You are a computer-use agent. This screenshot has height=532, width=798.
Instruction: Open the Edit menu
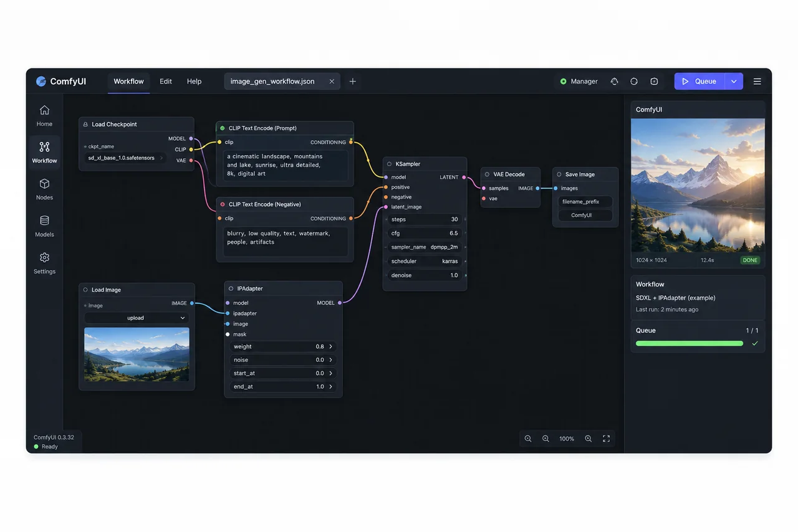[166, 82]
